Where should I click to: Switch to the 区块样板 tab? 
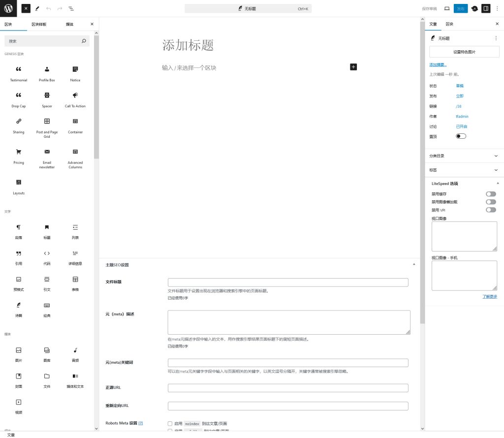pos(39,24)
